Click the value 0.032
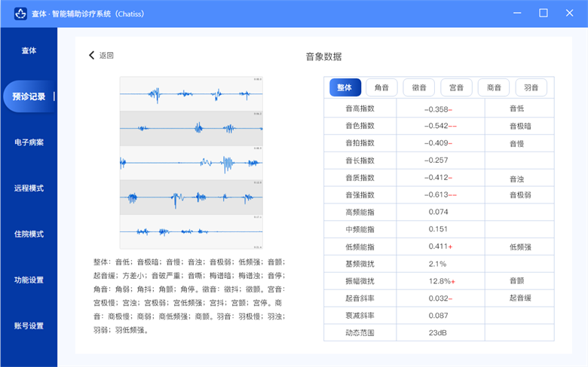Image resolution: width=588 pixels, height=367 pixels. (x=439, y=298)
